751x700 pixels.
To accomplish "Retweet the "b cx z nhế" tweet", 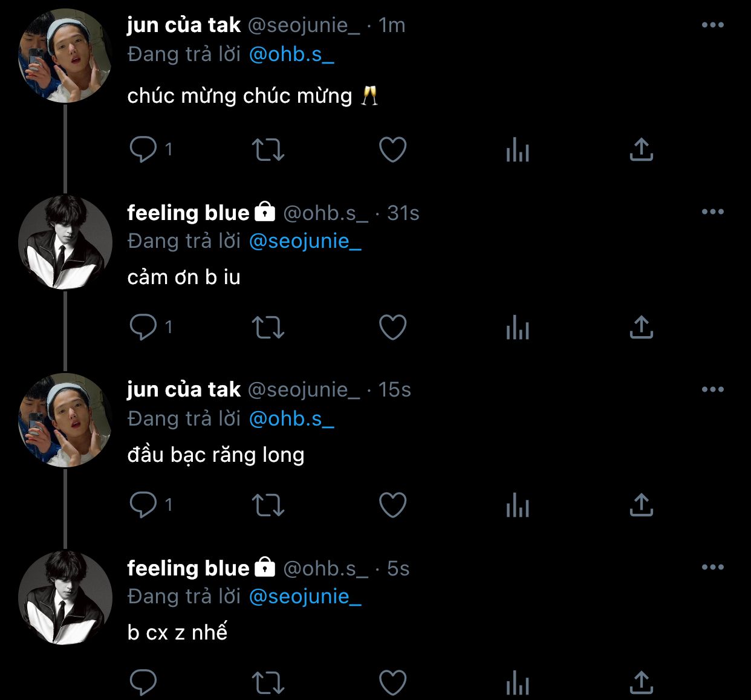I will (x=268, y=682).
